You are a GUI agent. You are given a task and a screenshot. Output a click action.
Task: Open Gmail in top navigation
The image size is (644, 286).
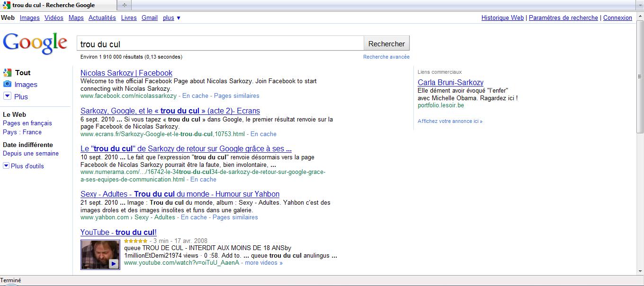tap(149, 18)
